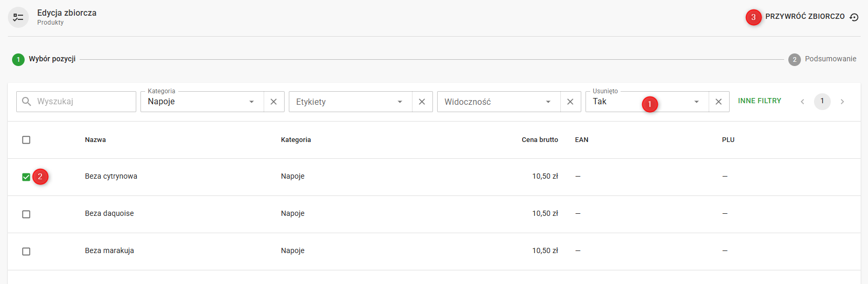The height and width of the screenshot is (284, 868).
Task: Check the Beza daquoise checkbox
Action: (26, 214)
